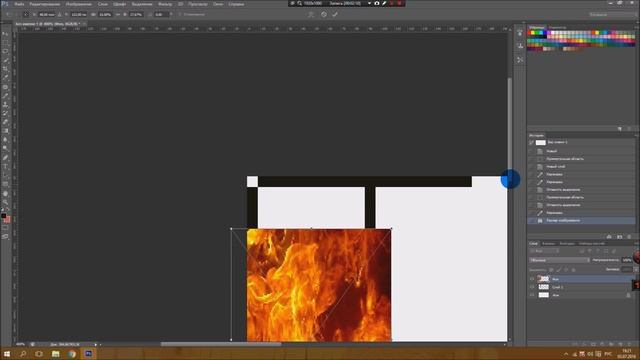This screenshot has width=640, height=360.
Task: Open File Explorer from the taskbar
Action: pyautogui.click(x=56, y=353)
